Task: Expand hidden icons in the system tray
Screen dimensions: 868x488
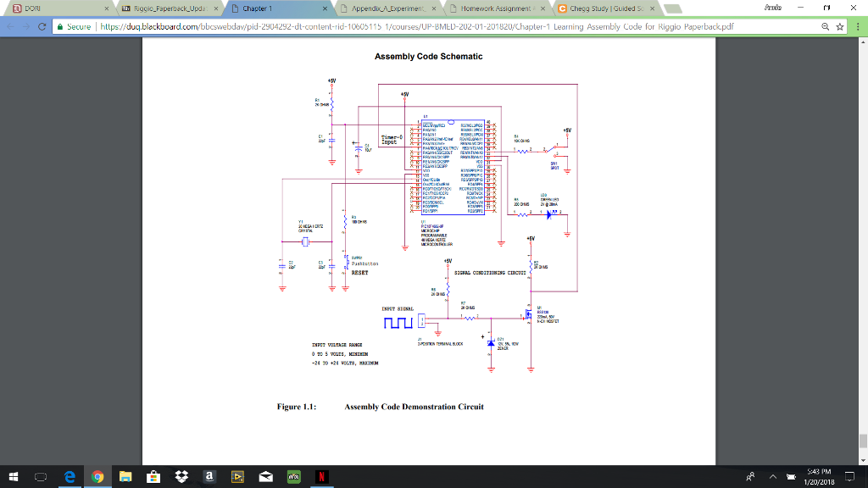Action: [771, 477]
